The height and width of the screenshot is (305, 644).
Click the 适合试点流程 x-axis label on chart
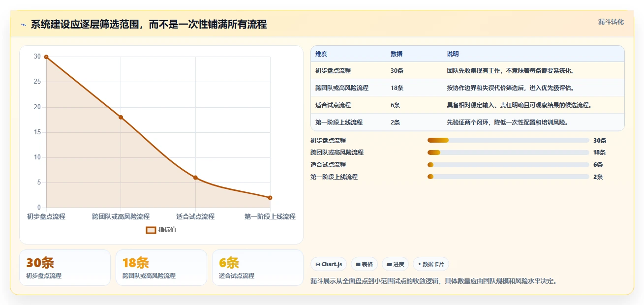point(195,216)
